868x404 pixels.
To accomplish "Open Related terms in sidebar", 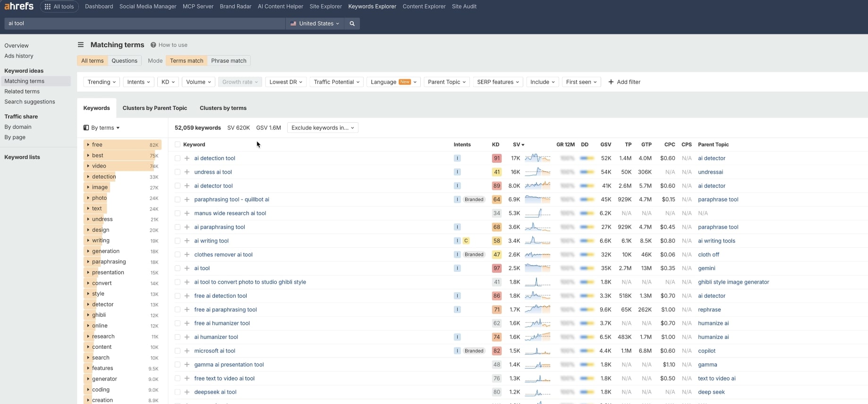I will click(x=22, y=92).
